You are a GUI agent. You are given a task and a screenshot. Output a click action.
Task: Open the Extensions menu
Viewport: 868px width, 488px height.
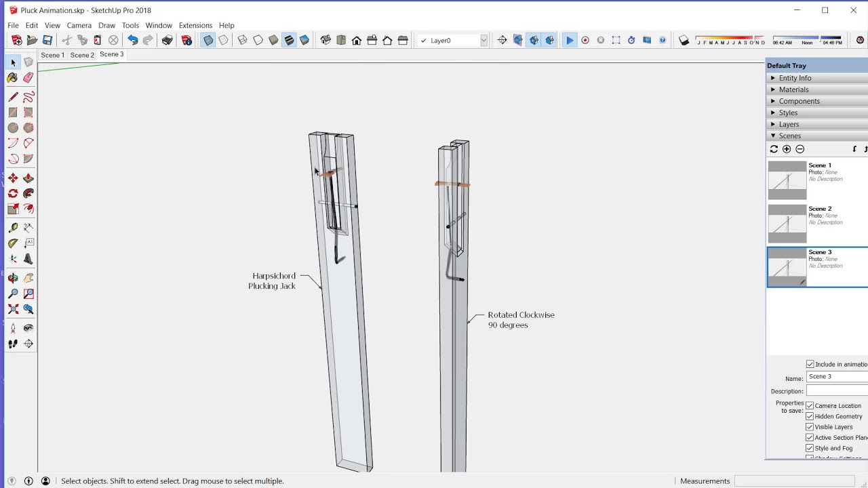(195, 25)
